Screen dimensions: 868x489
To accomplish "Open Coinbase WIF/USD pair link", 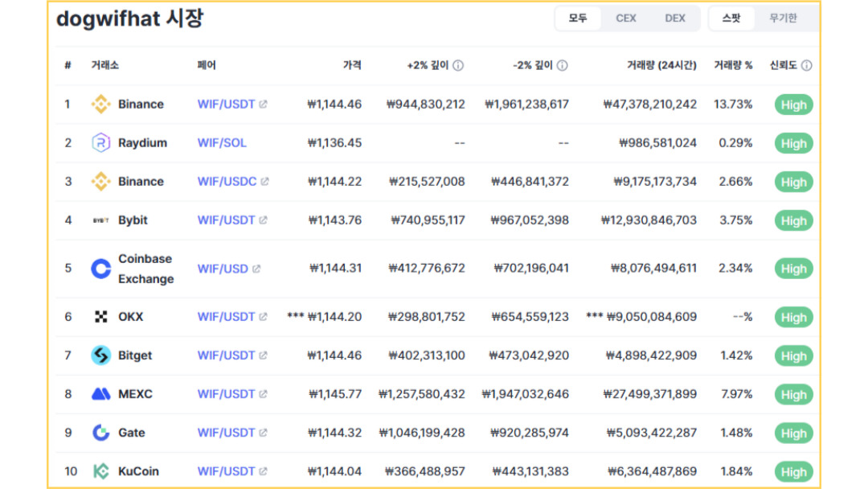I will [x=223, y=269].
